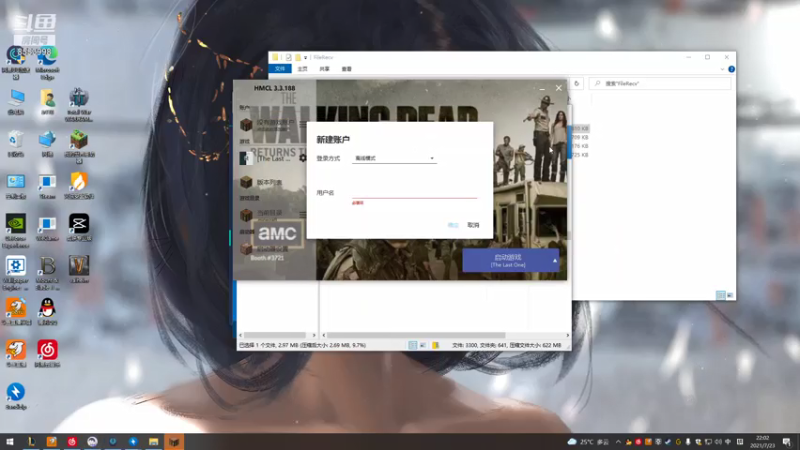Viewport: 800px width, 450px height.
Task: Cancel the new account dialog
Action: coord(473,225)
